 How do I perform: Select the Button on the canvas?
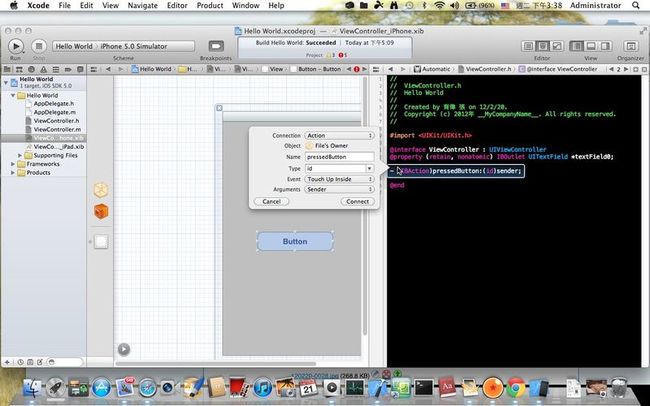pyautogui.click(x=295, y=241)
